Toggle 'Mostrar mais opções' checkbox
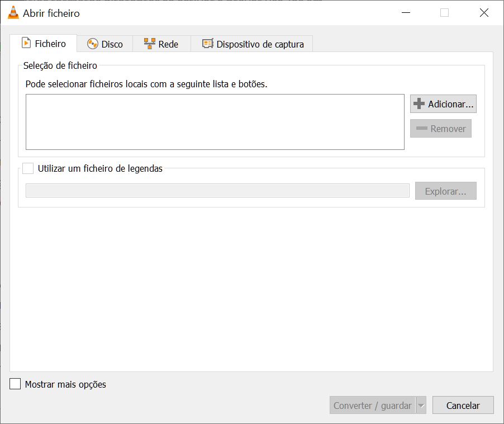The height and width of the screenshot is (424, 504). [x=15, y=384]
